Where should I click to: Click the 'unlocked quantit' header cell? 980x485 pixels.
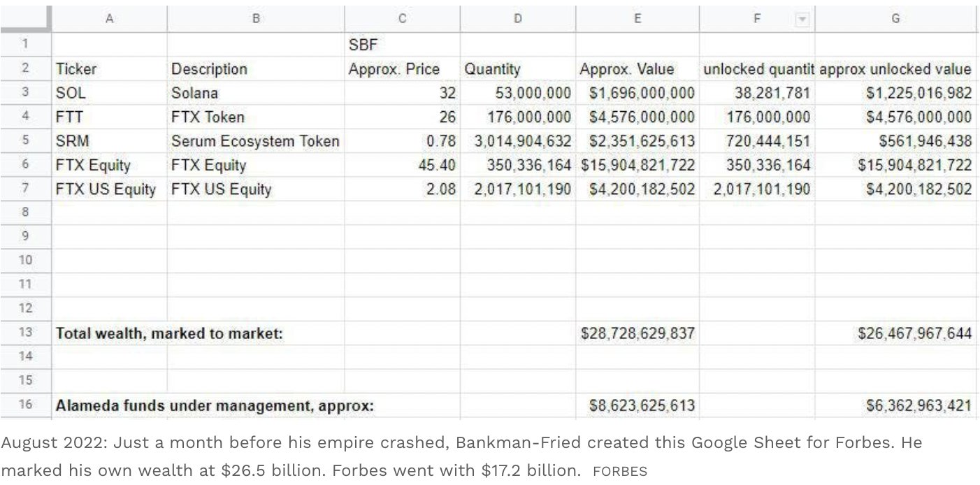(757, 69)
